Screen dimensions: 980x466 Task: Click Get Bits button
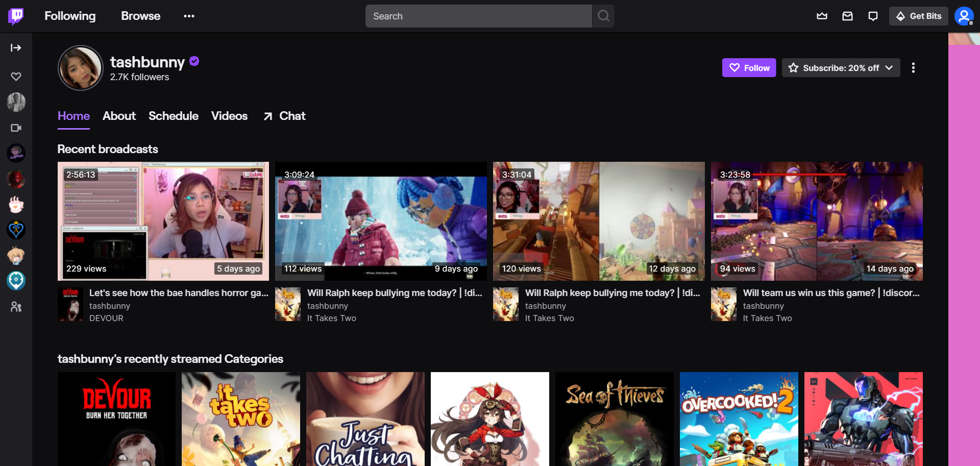pyautogui.click(x=918, y=16)
